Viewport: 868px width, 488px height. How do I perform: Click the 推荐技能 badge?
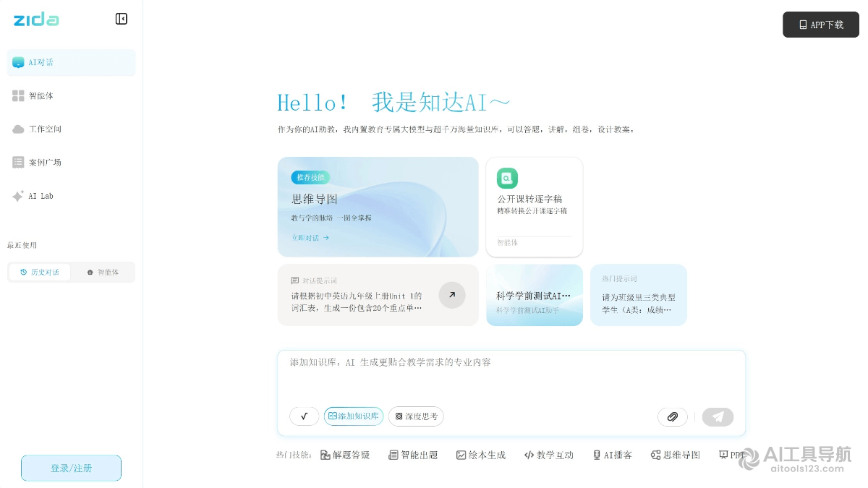tap(310, 177)
